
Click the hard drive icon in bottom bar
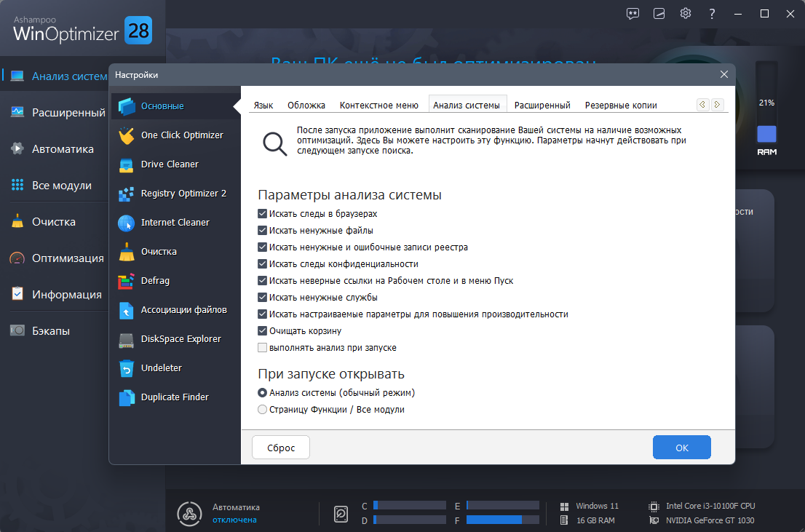341,513
